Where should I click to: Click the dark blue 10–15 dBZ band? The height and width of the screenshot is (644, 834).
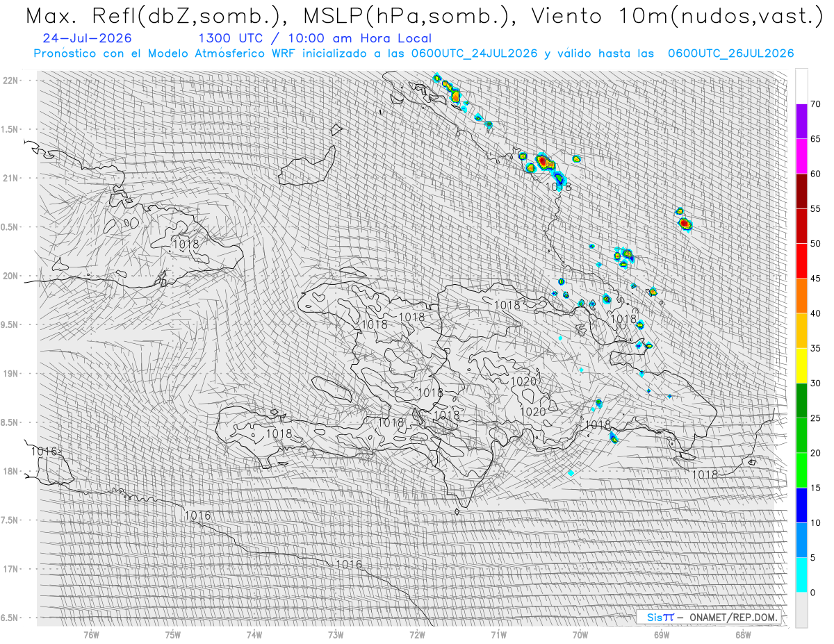801,505
